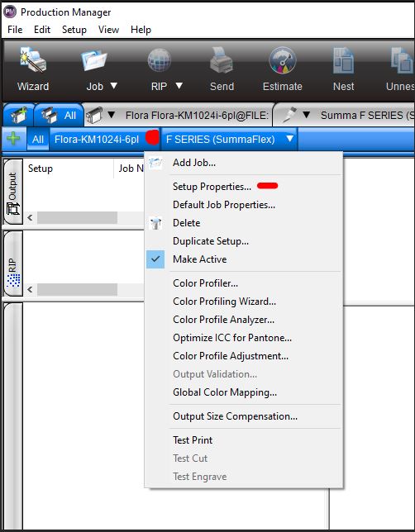This screenshot has width=415, height=532.
Task: Toggle the checked Make Active item
Action: [x=200, y=259]
